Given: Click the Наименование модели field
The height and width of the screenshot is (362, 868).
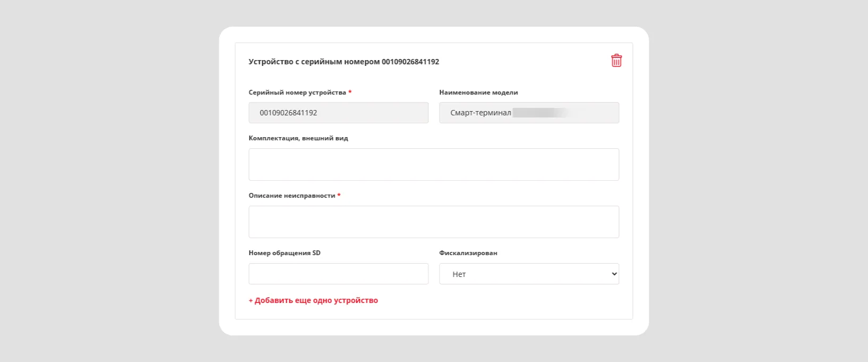Looking at the screenshot, I should 529,113.
